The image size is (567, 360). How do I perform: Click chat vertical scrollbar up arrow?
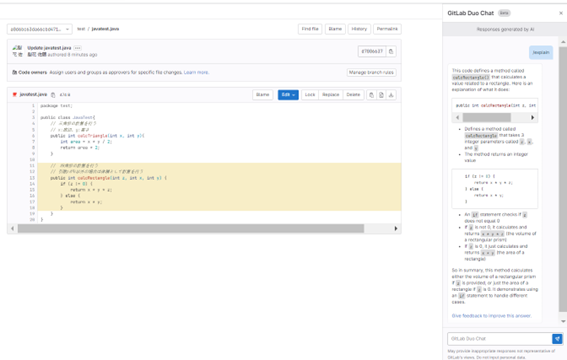click(563, 42)
